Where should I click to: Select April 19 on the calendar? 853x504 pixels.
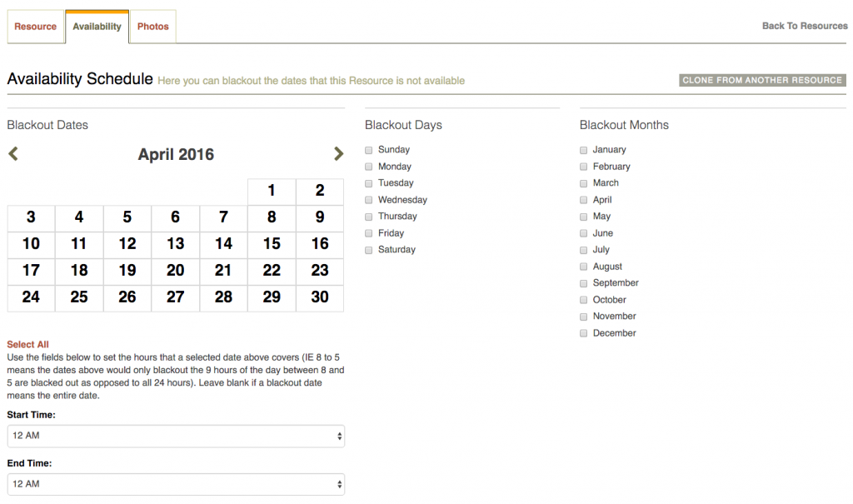pos(127,271)
